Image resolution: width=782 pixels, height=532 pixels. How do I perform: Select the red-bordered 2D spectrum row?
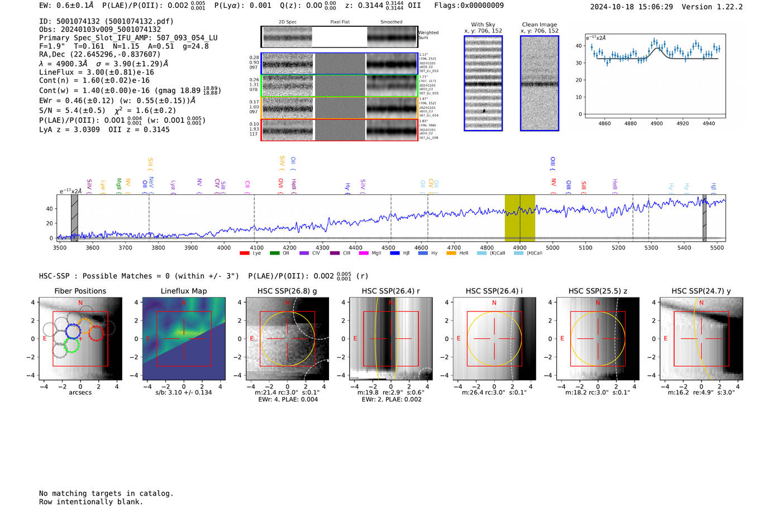[340, 130]
